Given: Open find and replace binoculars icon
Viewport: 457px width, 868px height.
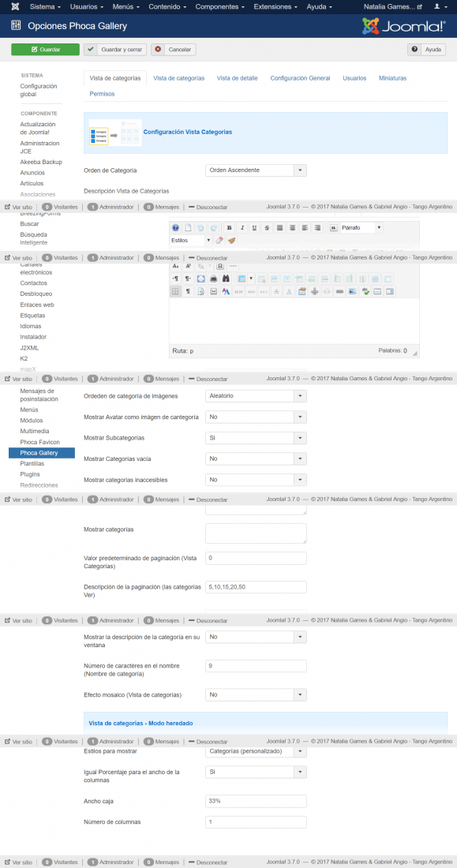Looking at the screenshot, I should (x=226, y=279).
